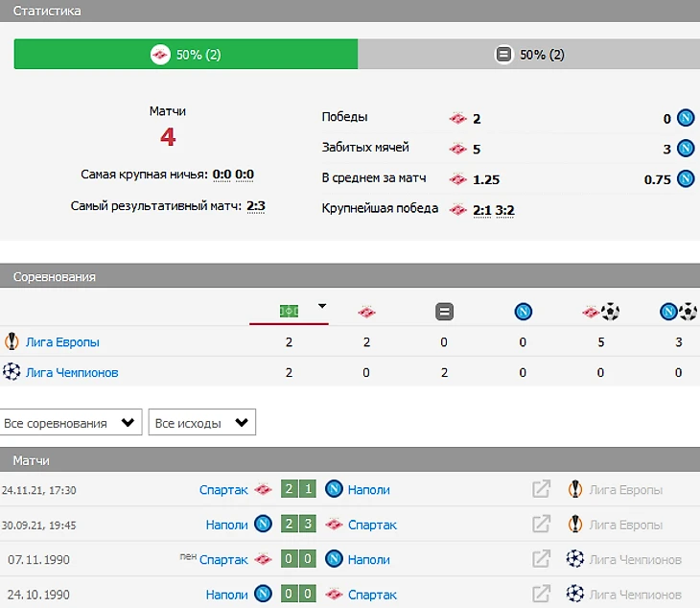The width and height of the screenshot is (700, 608).
Task: Open Лига Европы competition link
Action: click(61, 342)
